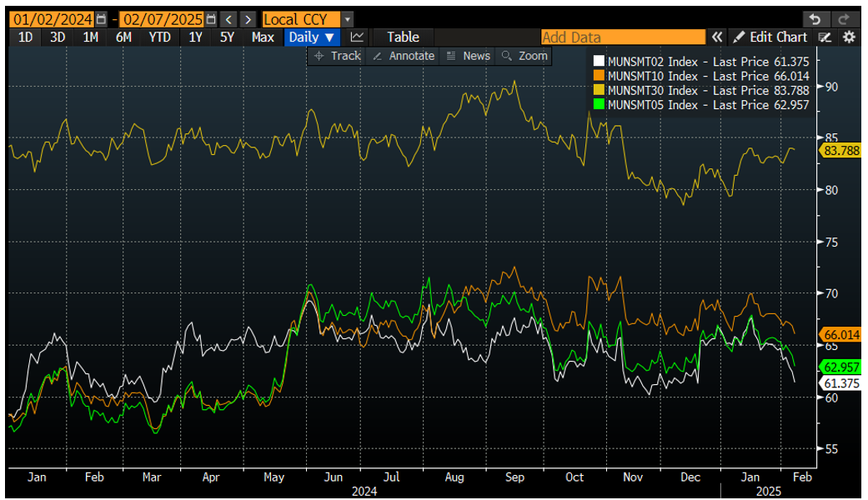
Task: Click the chart notes icon next to Edit Chart
Action: [825, 37]
